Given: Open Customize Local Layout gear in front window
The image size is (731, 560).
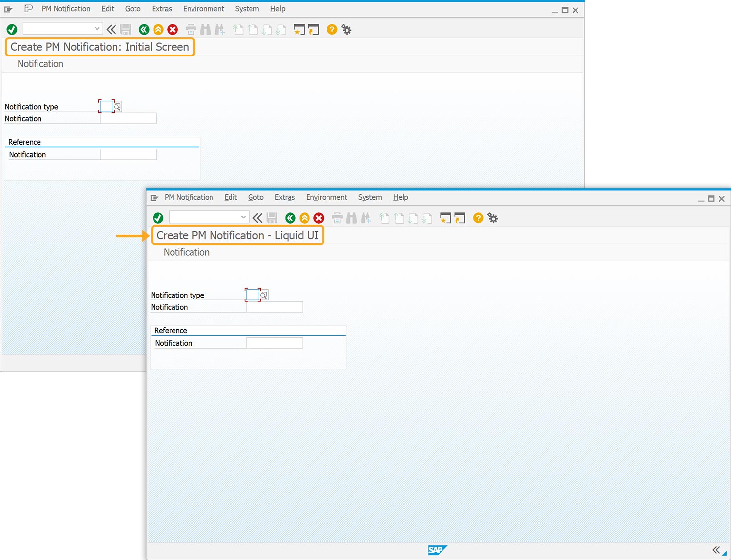Looking at the screenshot, I should coord(493,218).
